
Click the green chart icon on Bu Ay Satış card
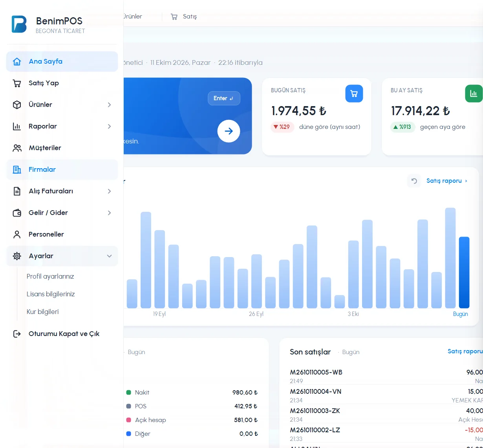coord(474,94)
